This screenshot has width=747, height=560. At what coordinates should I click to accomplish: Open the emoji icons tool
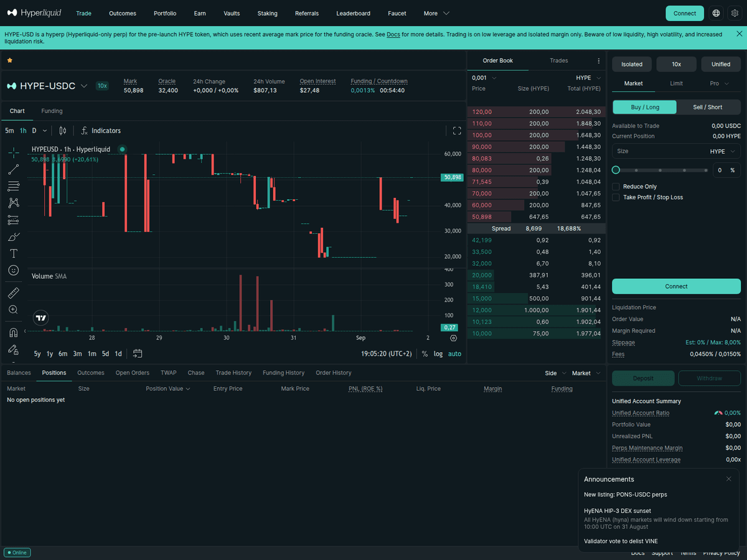[x=13, y=270]
